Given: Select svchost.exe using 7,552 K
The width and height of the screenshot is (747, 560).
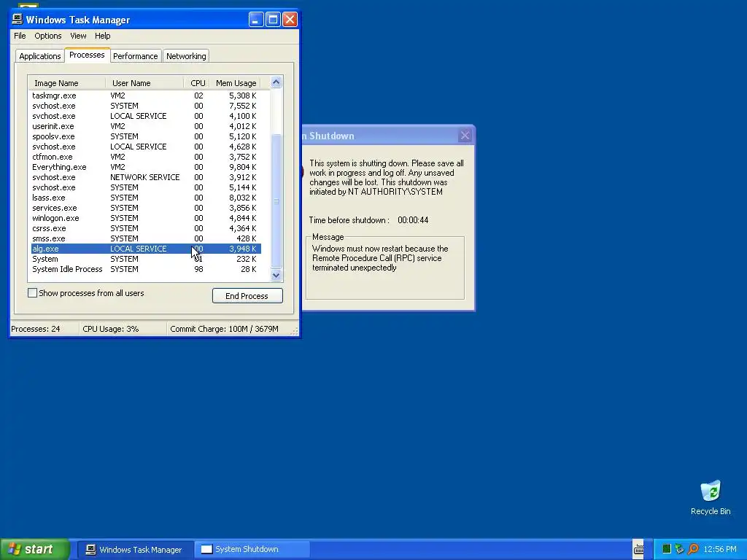Looking at the screenshot, I should click(x=146, y=106).
